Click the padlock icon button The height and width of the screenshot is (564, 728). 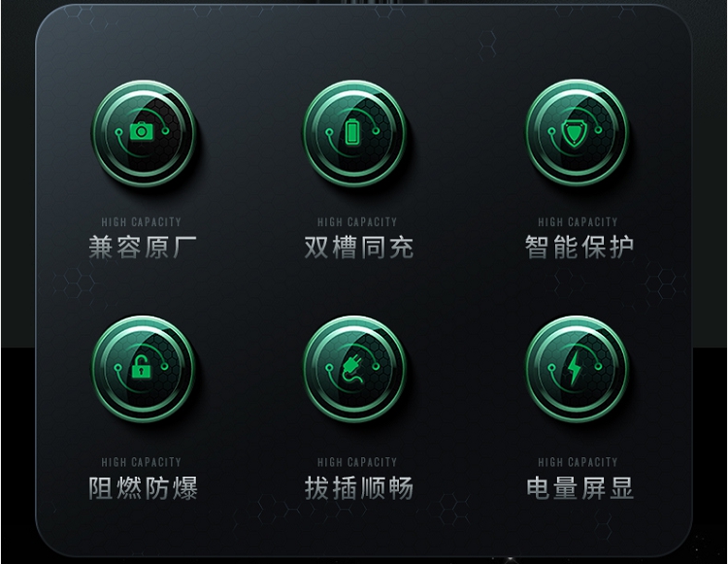pos(141,366)
